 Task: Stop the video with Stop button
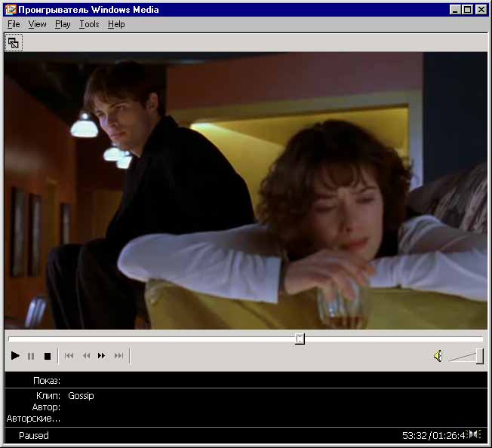click(x=48, y=356)
